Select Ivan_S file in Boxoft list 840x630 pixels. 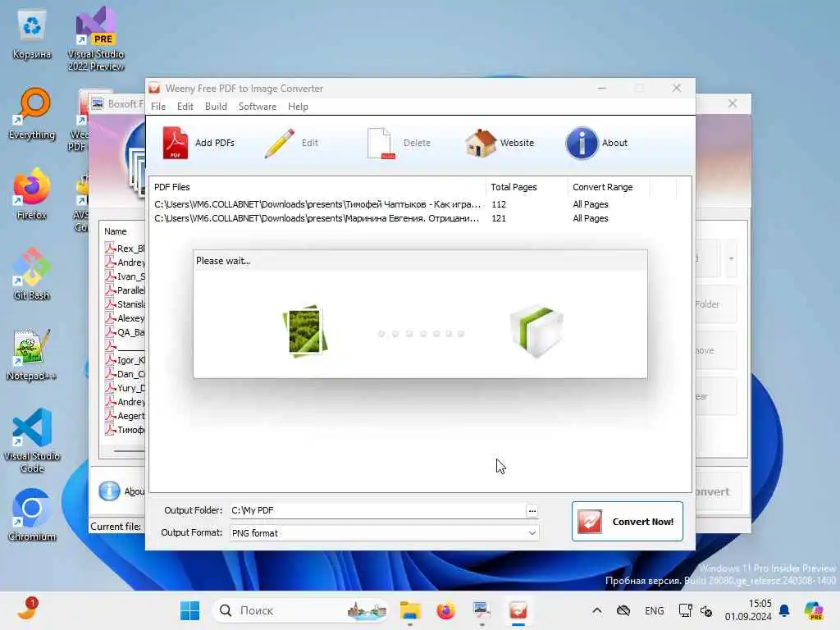[125, 276]
